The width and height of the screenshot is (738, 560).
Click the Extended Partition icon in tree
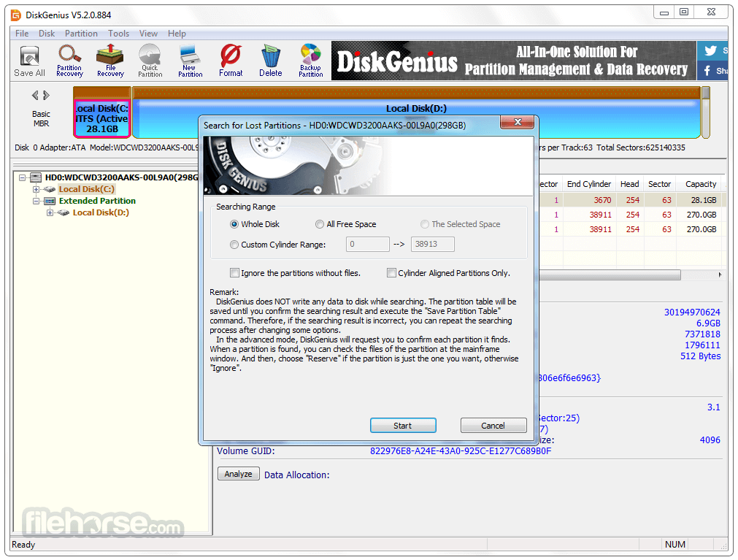(50, 201)
